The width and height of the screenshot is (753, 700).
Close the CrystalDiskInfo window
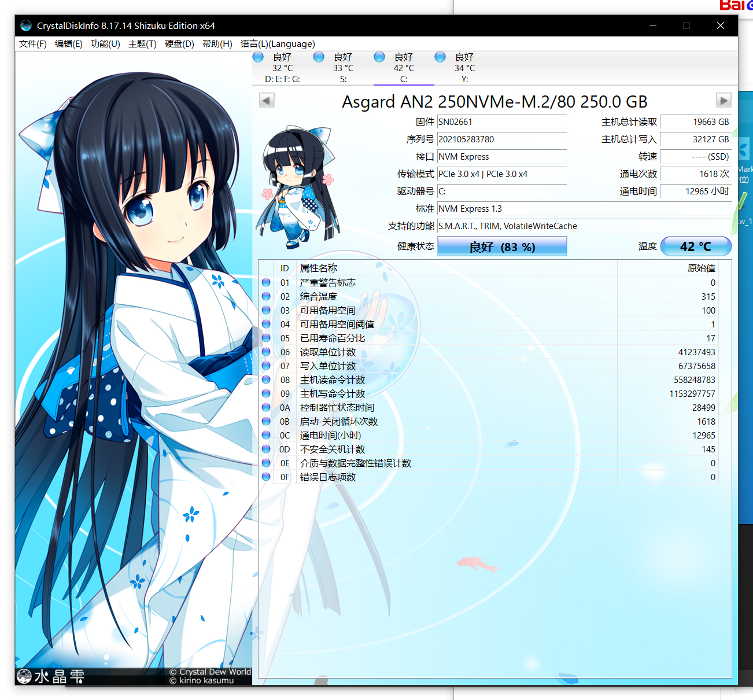click(x=721, y=25)
